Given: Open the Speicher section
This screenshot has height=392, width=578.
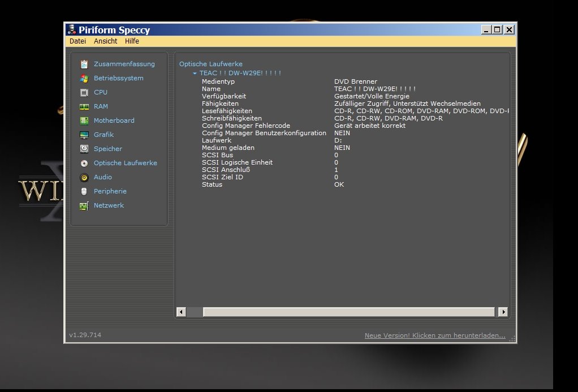Looking at the screenshot, I should point(107,149).
